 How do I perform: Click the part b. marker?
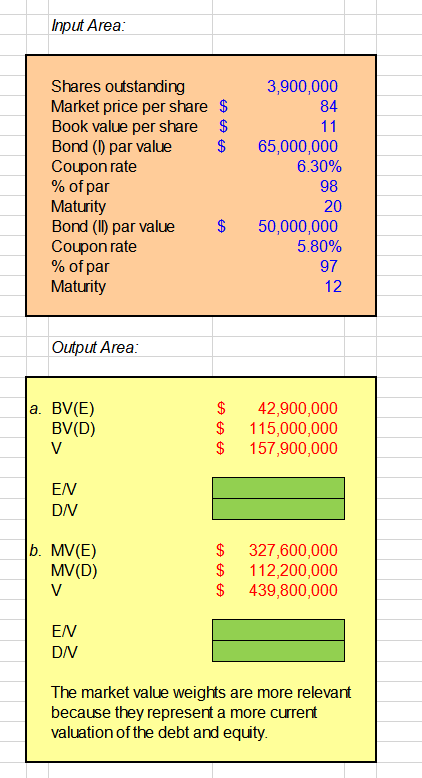pos(35,550)
